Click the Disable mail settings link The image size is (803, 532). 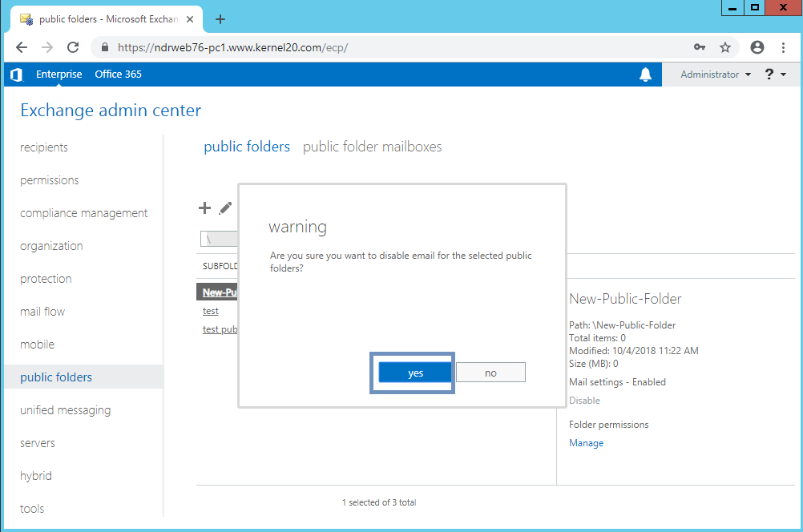click(x=584, y=401)
